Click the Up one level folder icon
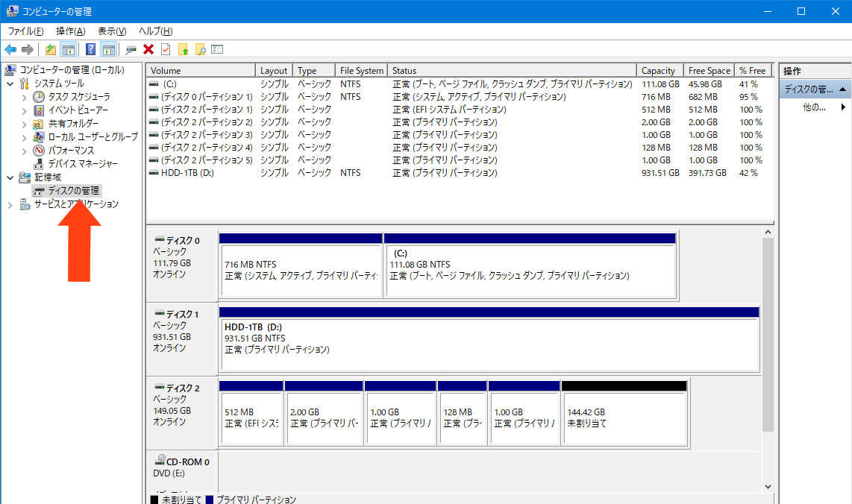The width and height of the screenshot is (852, 504). (x=51, y=50)
